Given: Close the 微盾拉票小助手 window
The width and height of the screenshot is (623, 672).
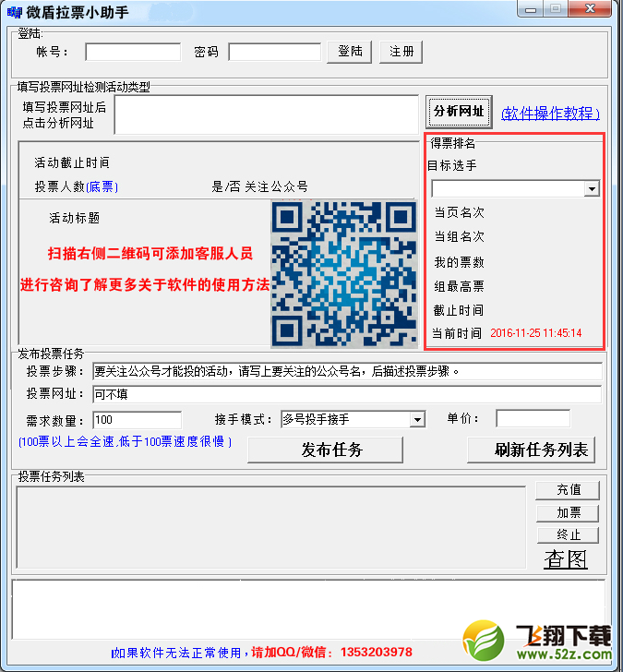Looking at the screenshot, I should pyautogui.click(x=590, y=8).
